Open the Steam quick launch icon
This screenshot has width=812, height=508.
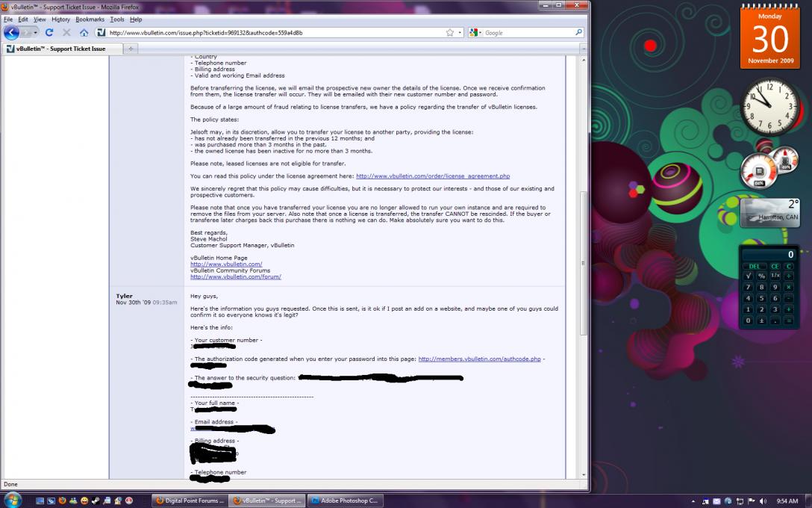tap(96, 501)
